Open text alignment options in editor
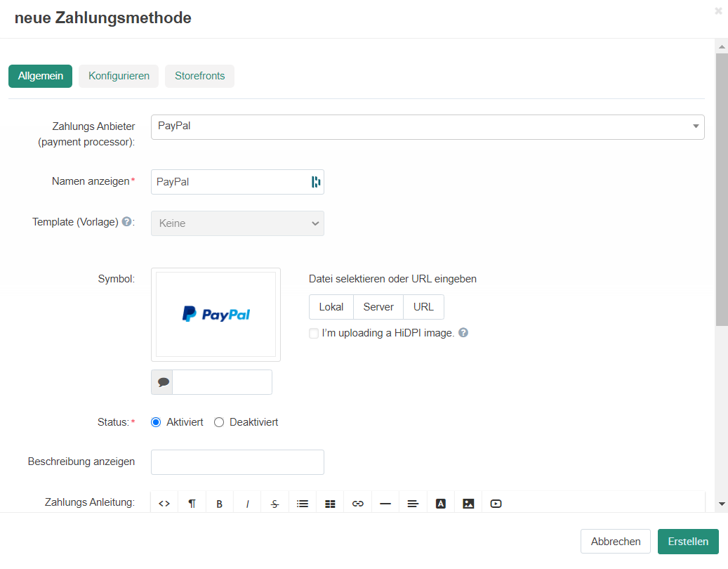728x569 pixels. (413, 504)
